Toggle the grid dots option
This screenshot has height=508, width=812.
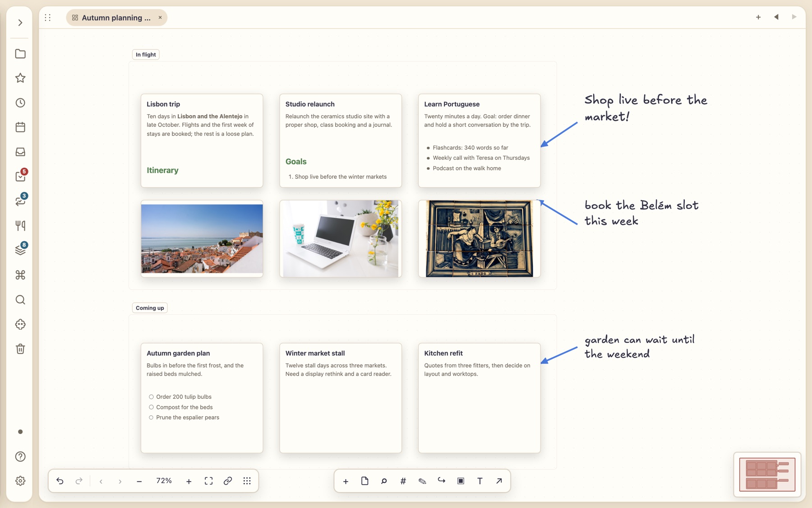(x=247, y=481)
